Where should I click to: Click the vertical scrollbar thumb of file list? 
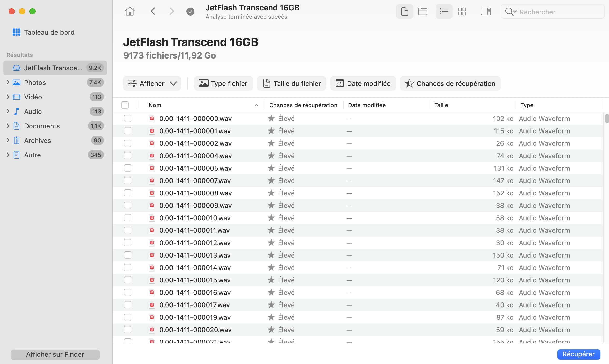pos(607,118)
